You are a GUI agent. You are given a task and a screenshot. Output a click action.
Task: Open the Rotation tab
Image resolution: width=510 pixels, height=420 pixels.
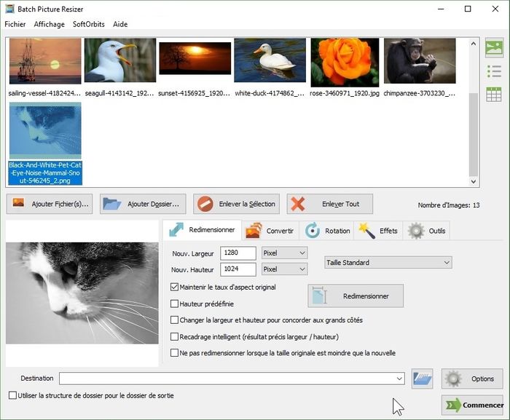329,231
